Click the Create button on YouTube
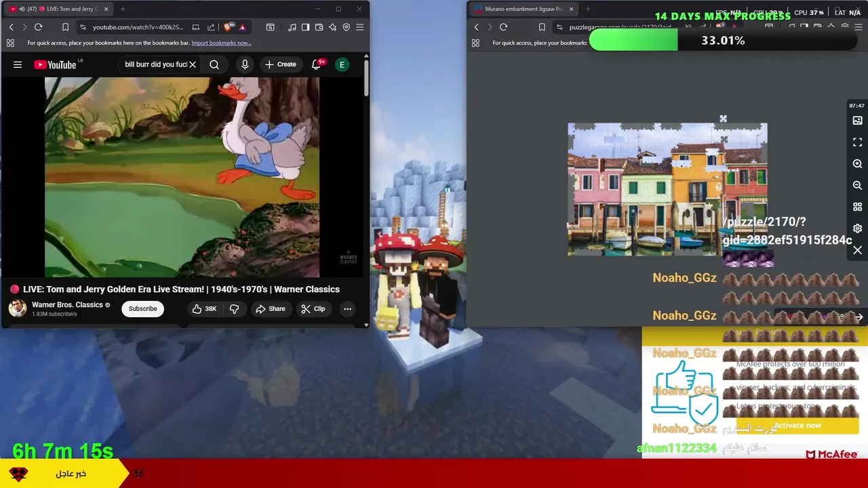The width and height of the screenshot is (868, 488). (x=280, y=64)
